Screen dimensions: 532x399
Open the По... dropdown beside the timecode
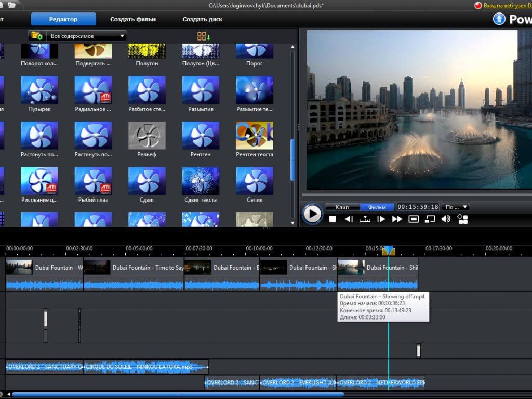point(455,207)
